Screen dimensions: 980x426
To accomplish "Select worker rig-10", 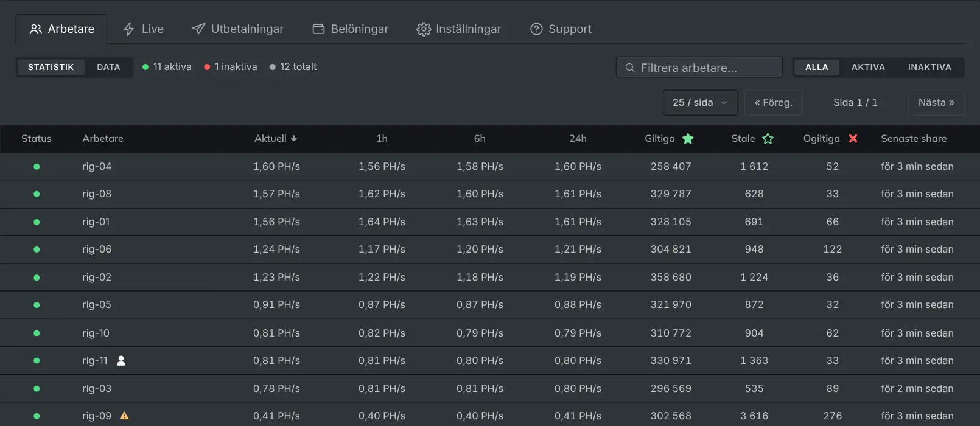I will tap(96, 333).
